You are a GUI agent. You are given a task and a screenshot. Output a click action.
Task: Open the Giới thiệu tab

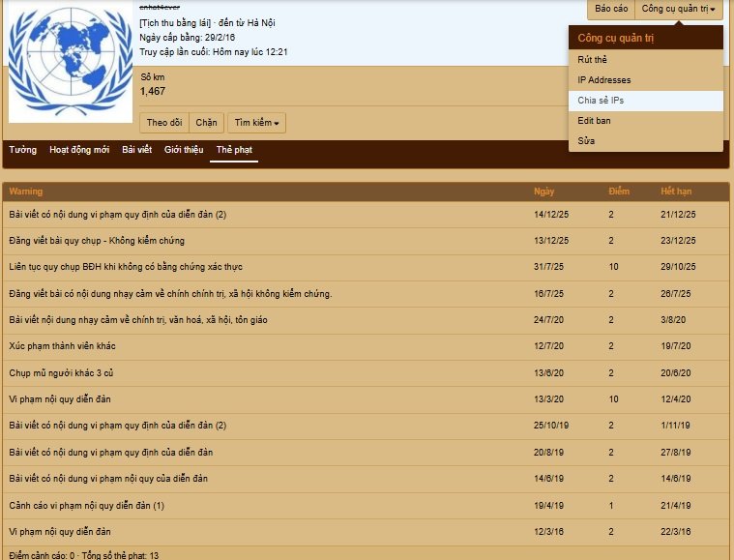pyautogui.click(x=184, y=150)
